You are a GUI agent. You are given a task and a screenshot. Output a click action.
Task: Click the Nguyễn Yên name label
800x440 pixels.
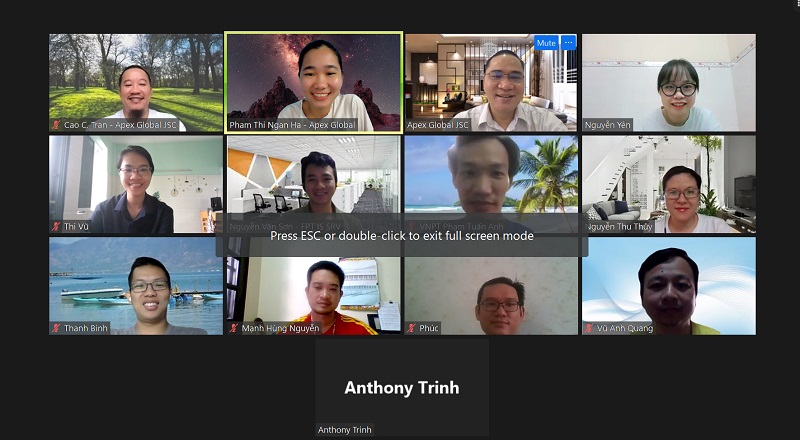point(607,125)
